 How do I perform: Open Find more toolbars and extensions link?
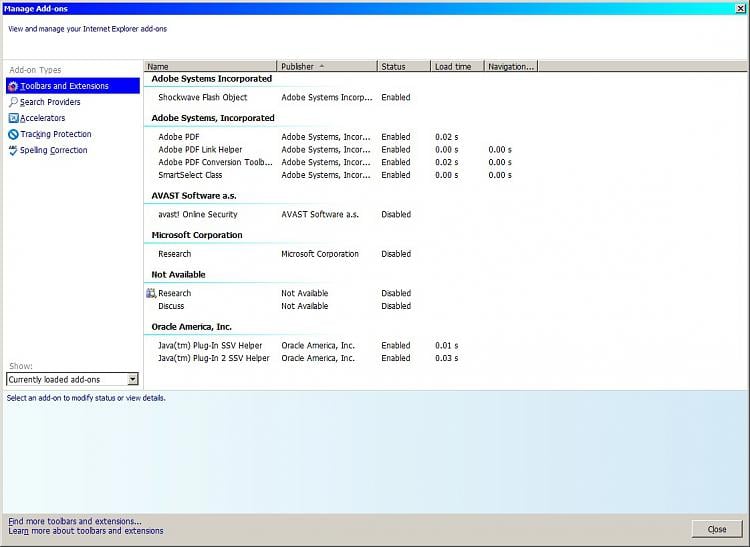coord(75,521)
